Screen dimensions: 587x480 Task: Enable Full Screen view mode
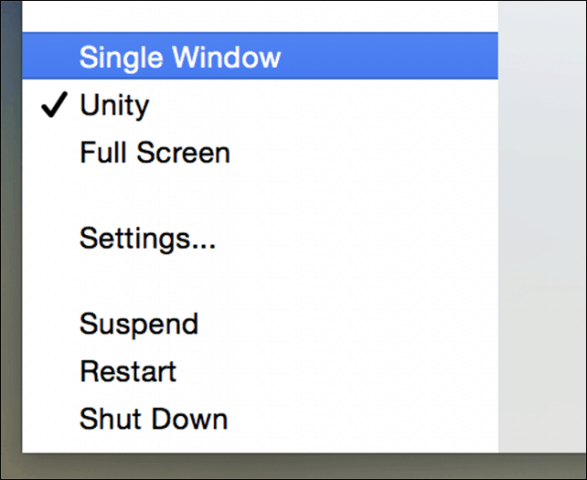point(260,153)
